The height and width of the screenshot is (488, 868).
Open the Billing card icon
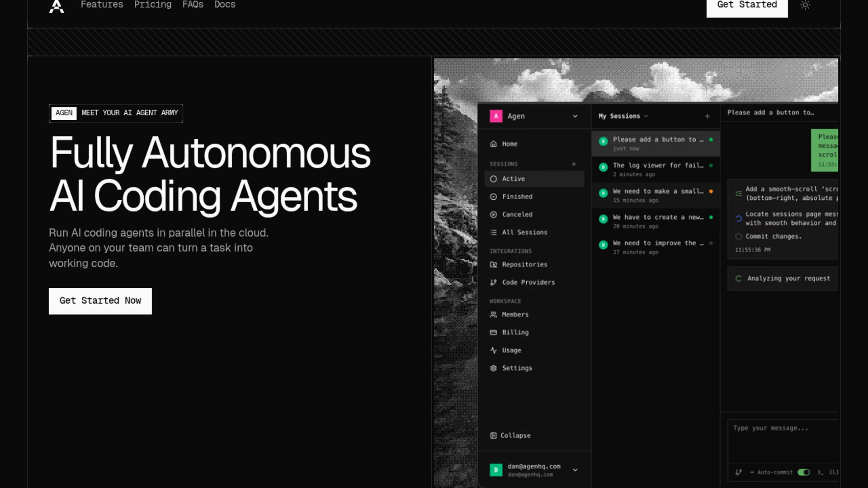point(493,332)
